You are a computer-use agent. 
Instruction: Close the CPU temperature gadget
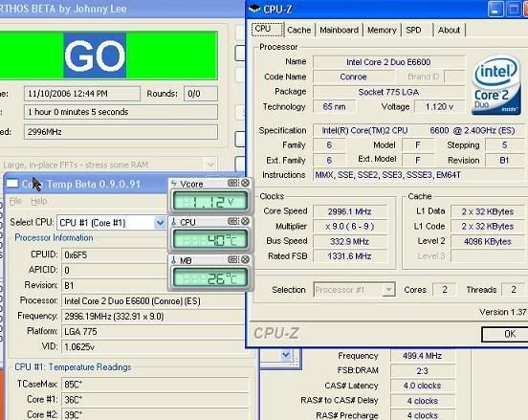point(246,221)
